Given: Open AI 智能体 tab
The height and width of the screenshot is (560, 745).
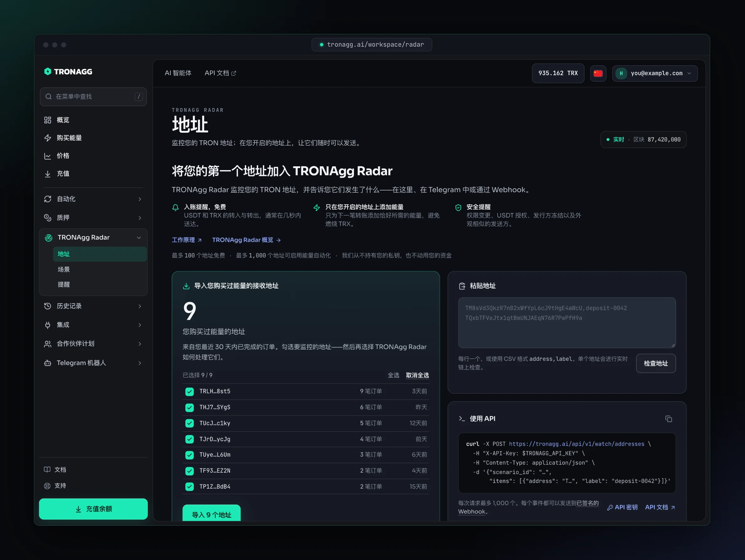Looking at the screenshot, I should 178,73.
